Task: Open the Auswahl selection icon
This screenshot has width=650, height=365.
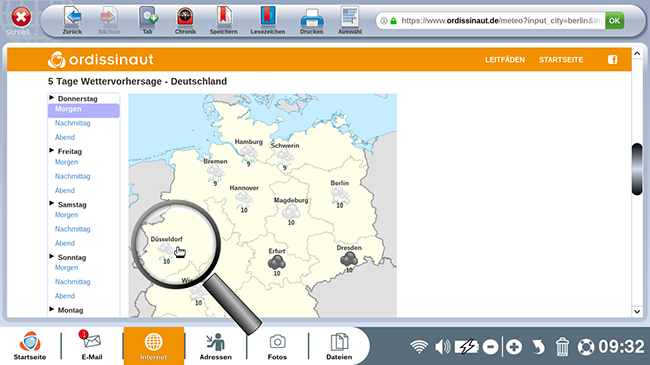Action: point(350,17)
